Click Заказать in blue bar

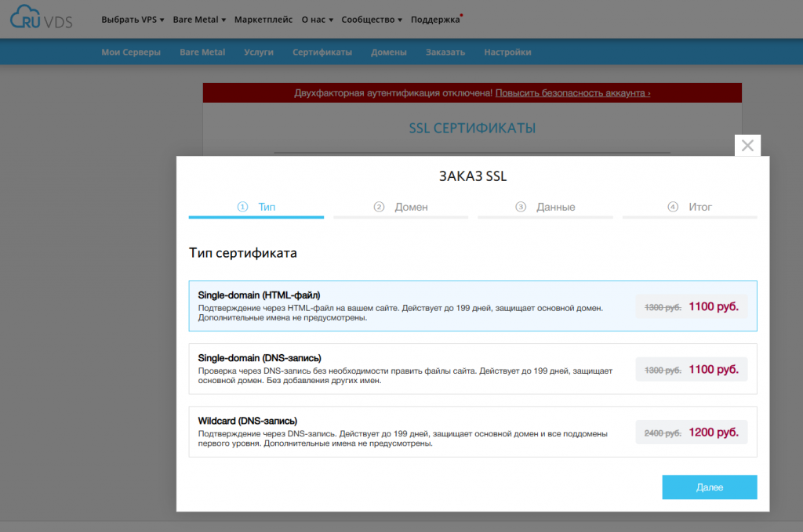click(x=445, y=52)
